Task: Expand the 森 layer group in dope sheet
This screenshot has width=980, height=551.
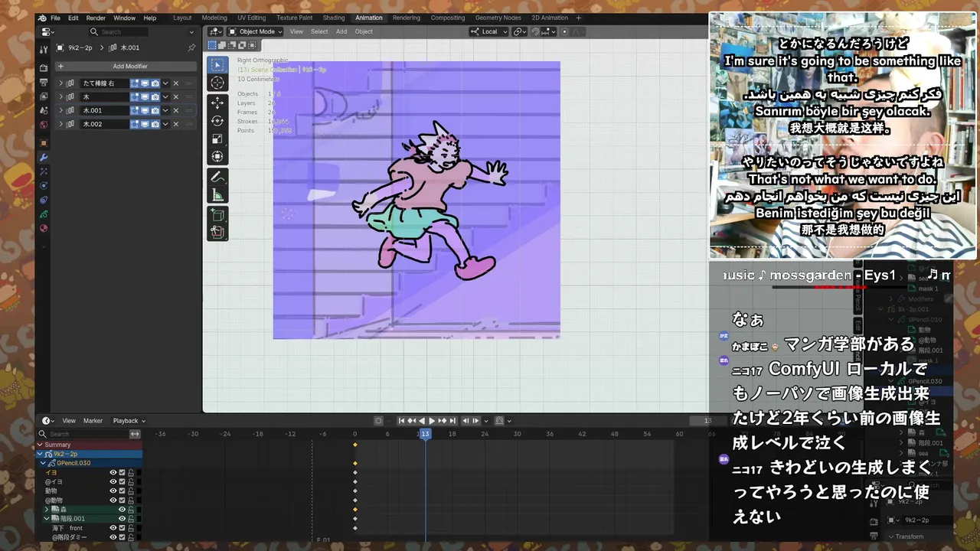Action: pos(47,510)
